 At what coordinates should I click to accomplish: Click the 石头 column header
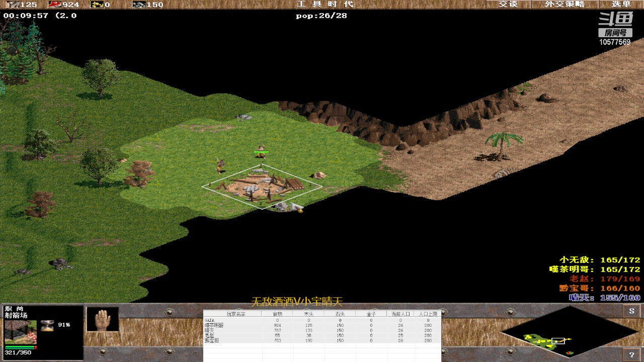tap(340, 314)
